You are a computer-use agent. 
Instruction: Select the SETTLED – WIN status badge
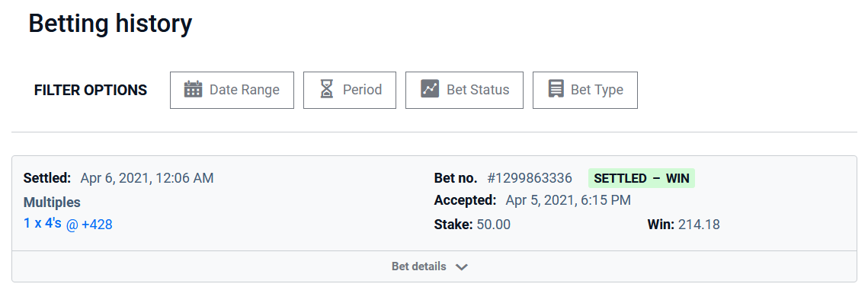[642, 179]
